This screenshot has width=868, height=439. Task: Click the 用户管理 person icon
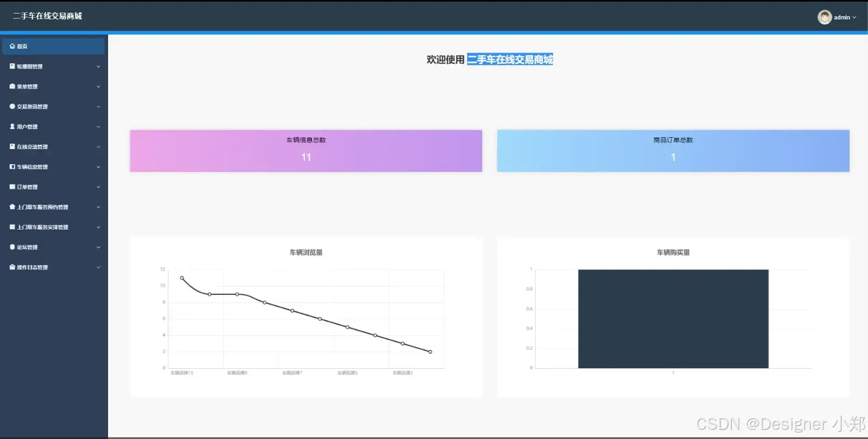pyautogui.click(x=12, y=126)
